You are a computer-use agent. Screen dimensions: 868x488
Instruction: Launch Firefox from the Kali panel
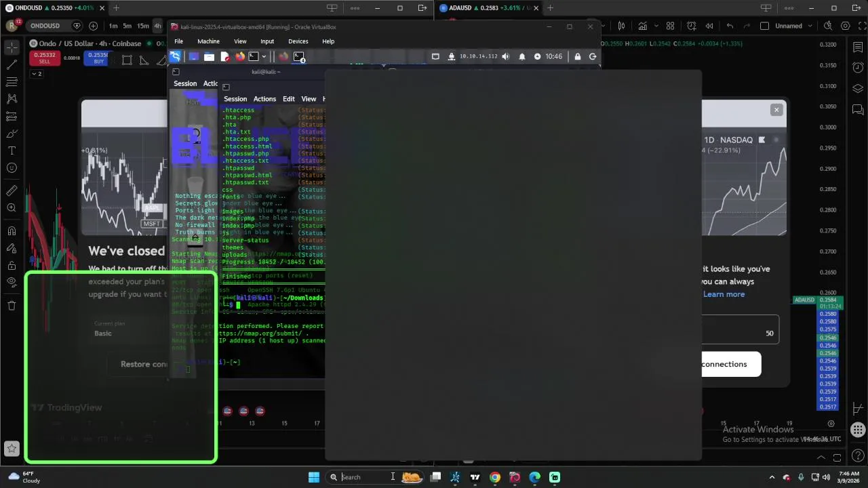point(240,57)
